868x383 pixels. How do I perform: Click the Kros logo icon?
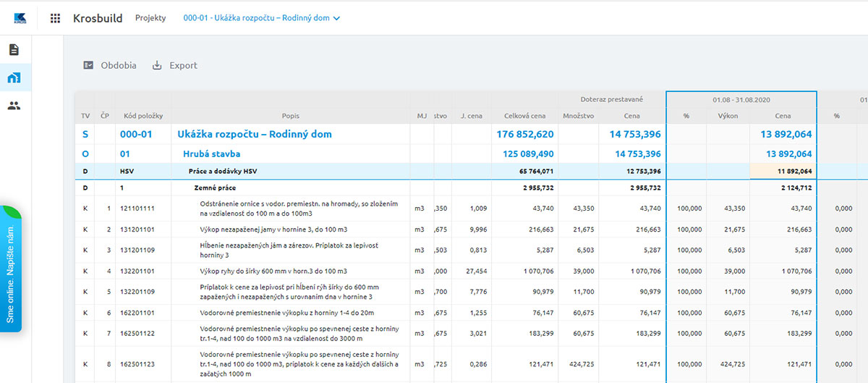20,18
